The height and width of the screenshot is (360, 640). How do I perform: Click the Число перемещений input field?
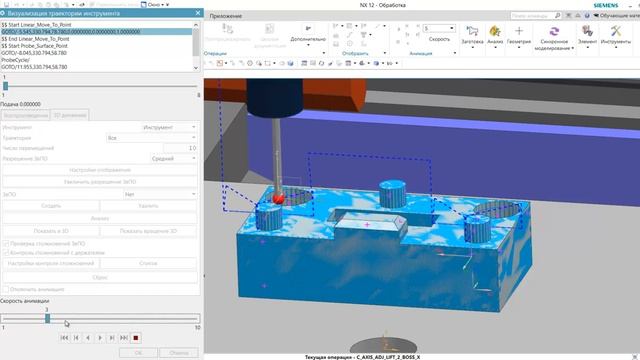click(x=180, y=148)
